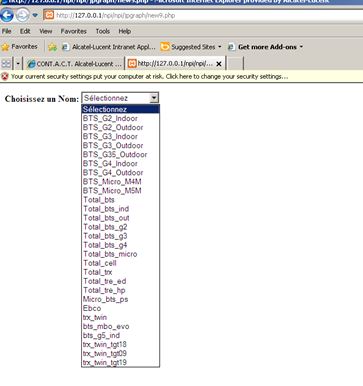Pick the Total_bts_g2 option

point(121,227)
